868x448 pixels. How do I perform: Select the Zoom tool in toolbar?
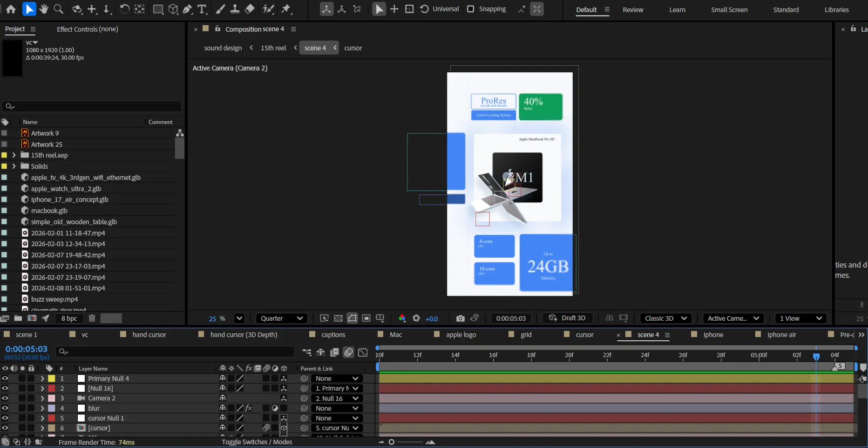pyautogui.click(x=59, y=9)
